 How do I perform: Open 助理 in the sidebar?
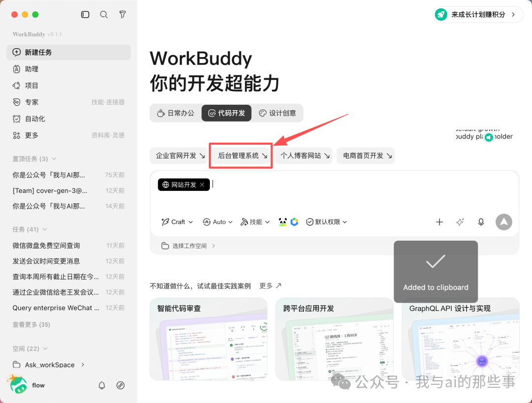68,69
